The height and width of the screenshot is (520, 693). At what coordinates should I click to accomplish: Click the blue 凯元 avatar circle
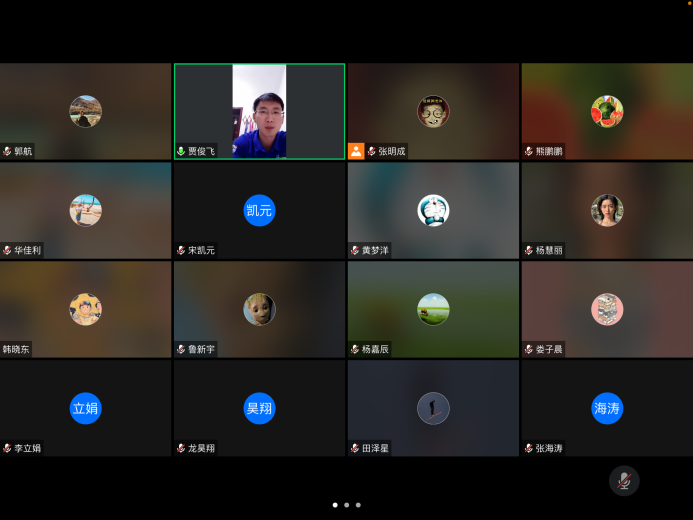(259, 210)
